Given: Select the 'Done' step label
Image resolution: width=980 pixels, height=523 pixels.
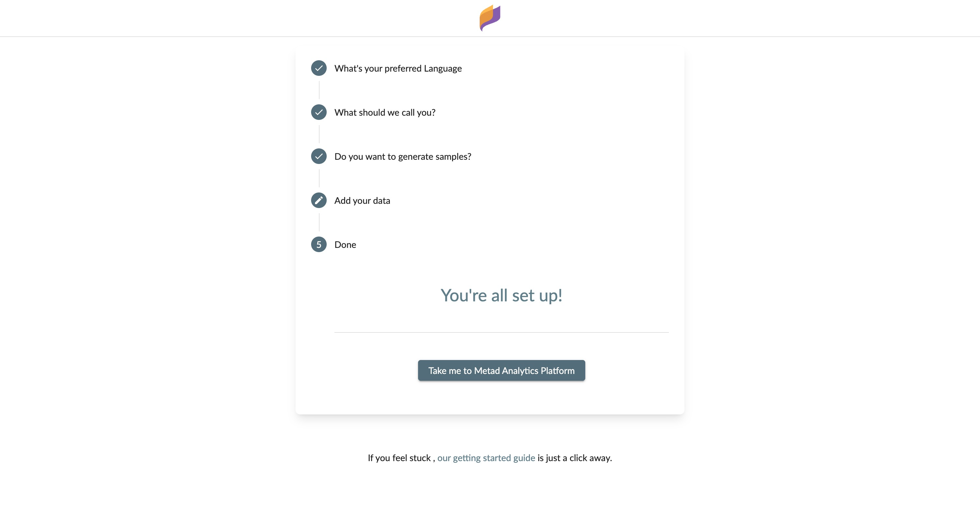Looking at the screenshot, I should 345,245.
